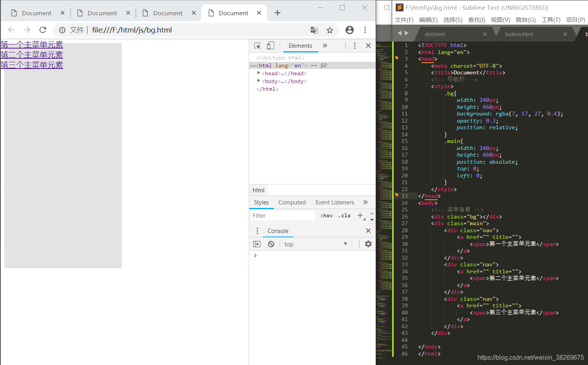This screenshot has height=365, width=588.
Task: Toggle the DevTools device toolbar
Action: [271, 46]
